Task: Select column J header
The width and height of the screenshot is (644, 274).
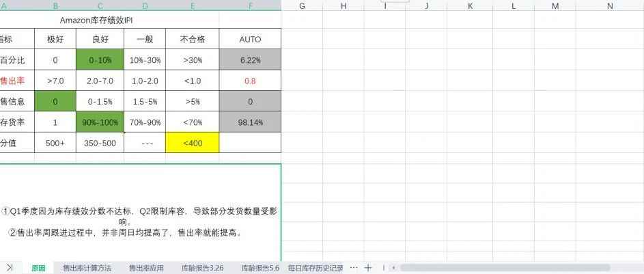Action: click(426, 5)
